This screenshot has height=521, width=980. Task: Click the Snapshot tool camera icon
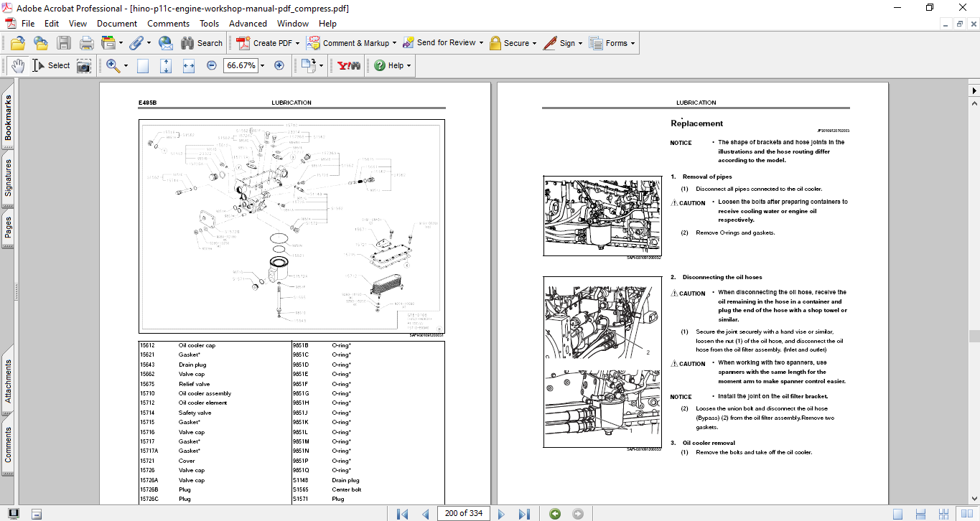[x=84, y=65]
